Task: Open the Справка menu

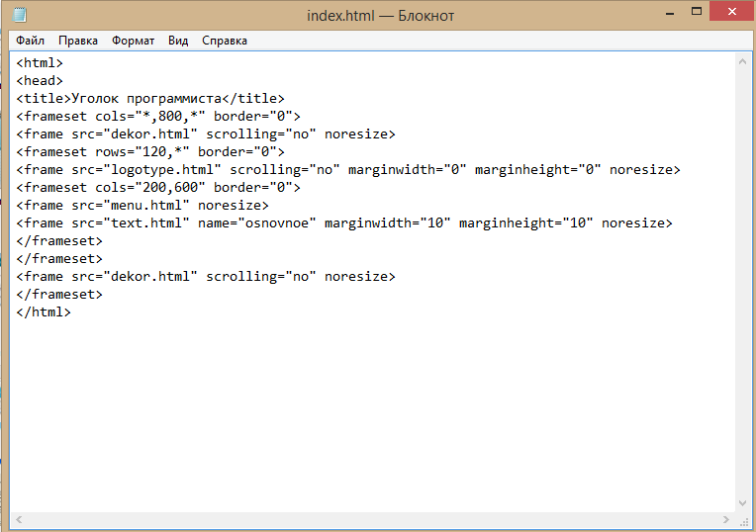Action: [x=225, y=41]
